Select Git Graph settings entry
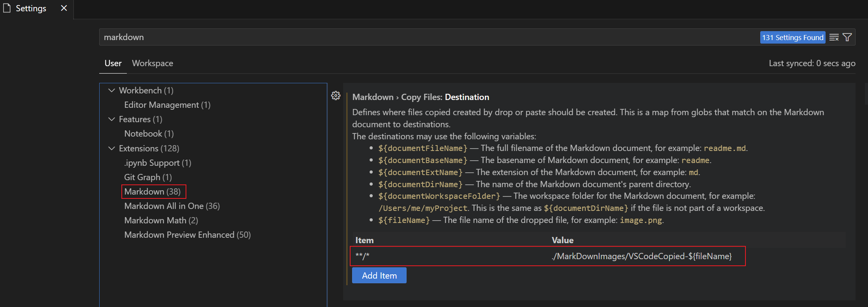Screen dimensions: 868x307 (148, 177)
